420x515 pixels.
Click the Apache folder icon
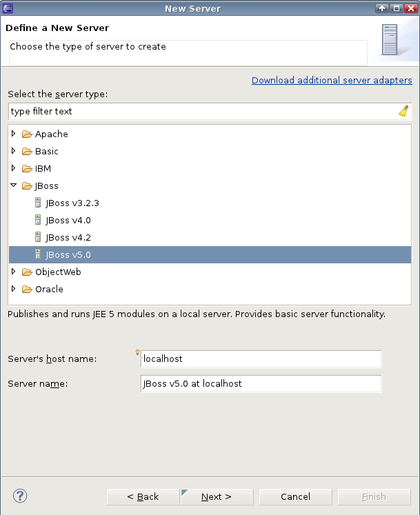[27, 134]
